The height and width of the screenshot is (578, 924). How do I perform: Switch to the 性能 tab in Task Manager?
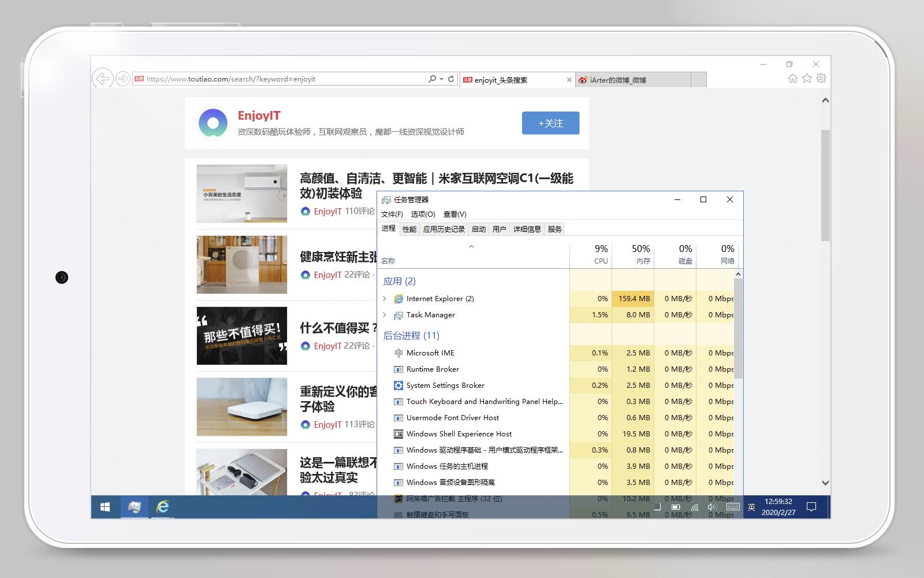click(x=409, y=229)
